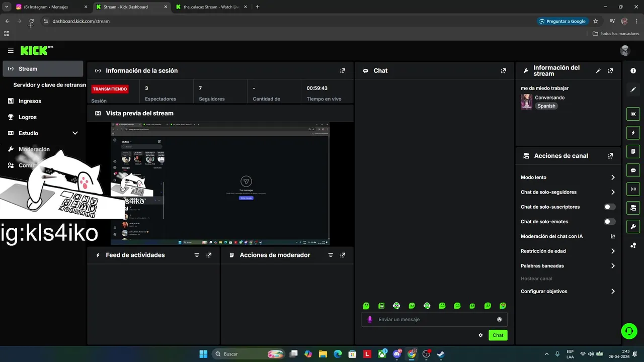The width and height of the screenshot is (644, 362).
Task: Switch to Instagram Mensajes browser tab
Action: (x=50, y=7)
